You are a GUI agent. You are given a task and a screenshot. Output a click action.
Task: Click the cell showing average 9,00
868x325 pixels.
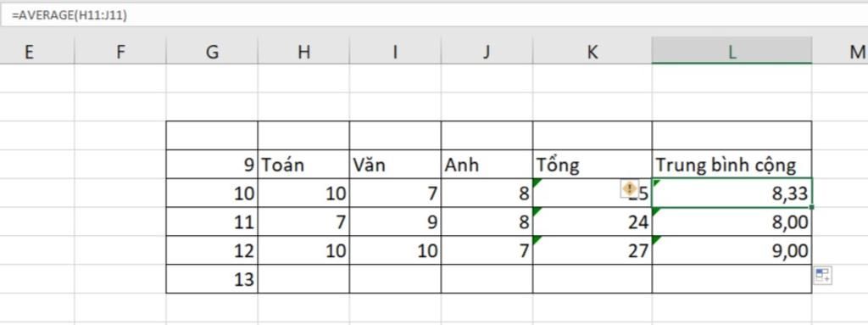732,250
